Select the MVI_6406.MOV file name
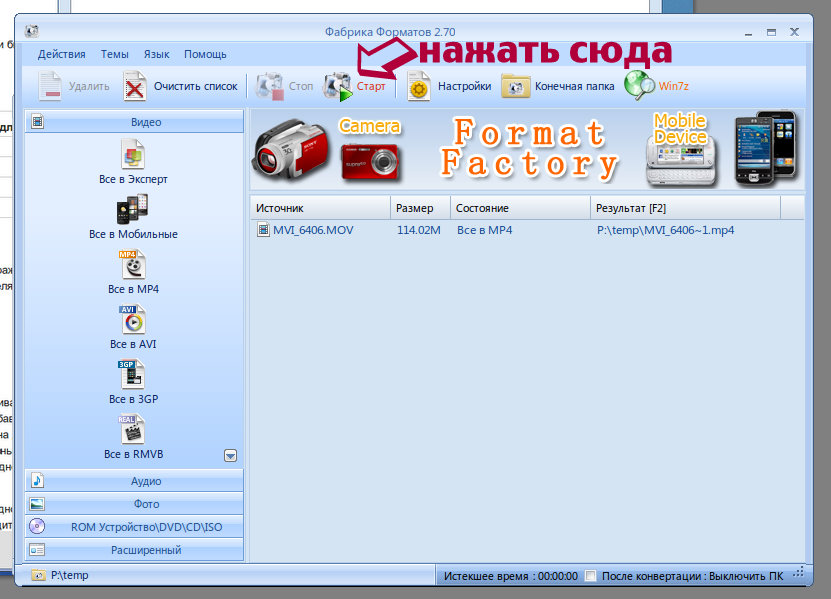The height and width of the screenshot is (599, 831). tap(313, 230)
